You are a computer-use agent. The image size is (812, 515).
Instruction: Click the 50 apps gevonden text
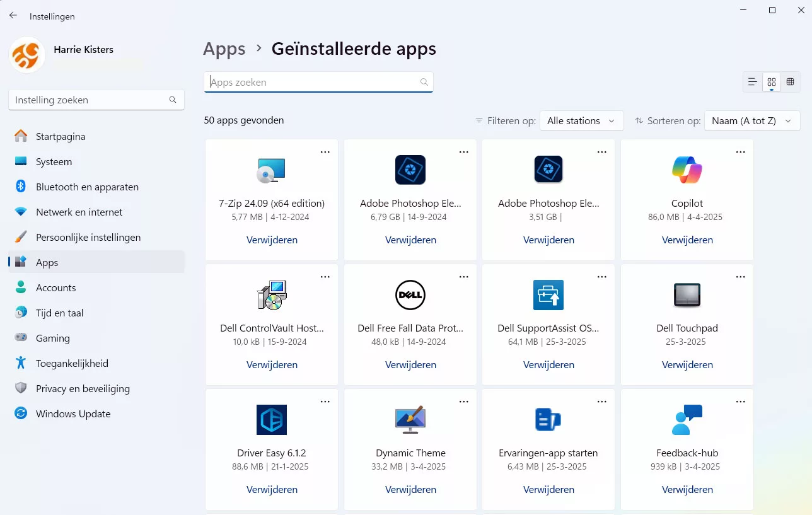244,120
